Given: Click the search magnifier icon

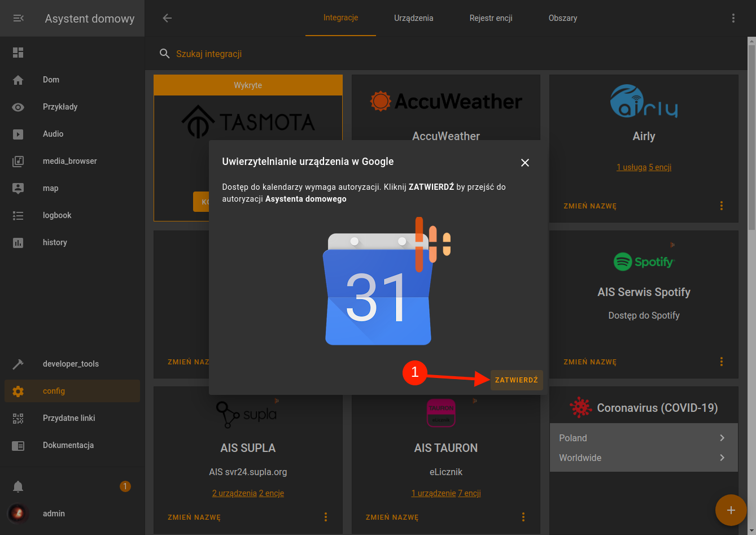Looking at the screenshot, I should 165,54.
